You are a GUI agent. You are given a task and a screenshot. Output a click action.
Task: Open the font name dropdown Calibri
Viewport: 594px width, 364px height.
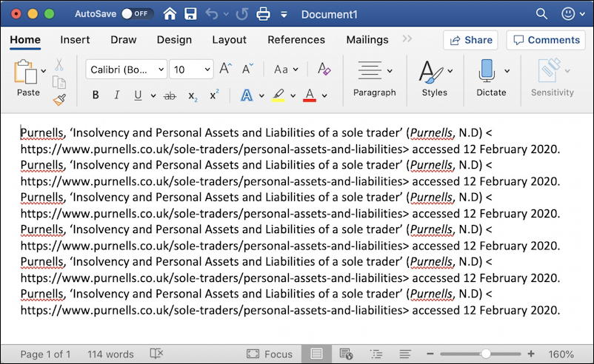click(x=126, y=70)
